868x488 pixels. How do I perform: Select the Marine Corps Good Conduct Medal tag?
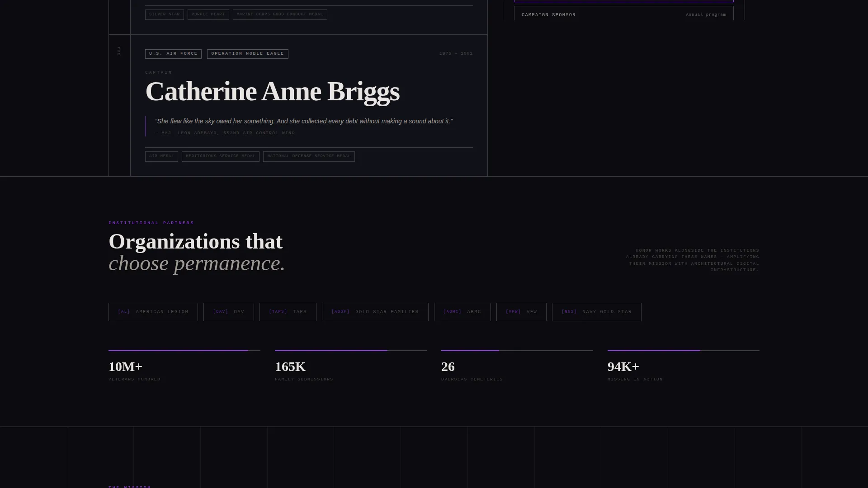coord(280,14)
